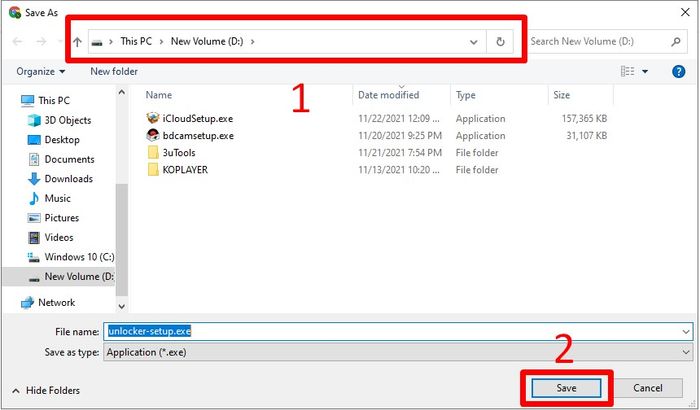This screenshot has height=410, width=700.
Task: Click the 157,365 KB size cell
Action: click(x=584, y=119)
